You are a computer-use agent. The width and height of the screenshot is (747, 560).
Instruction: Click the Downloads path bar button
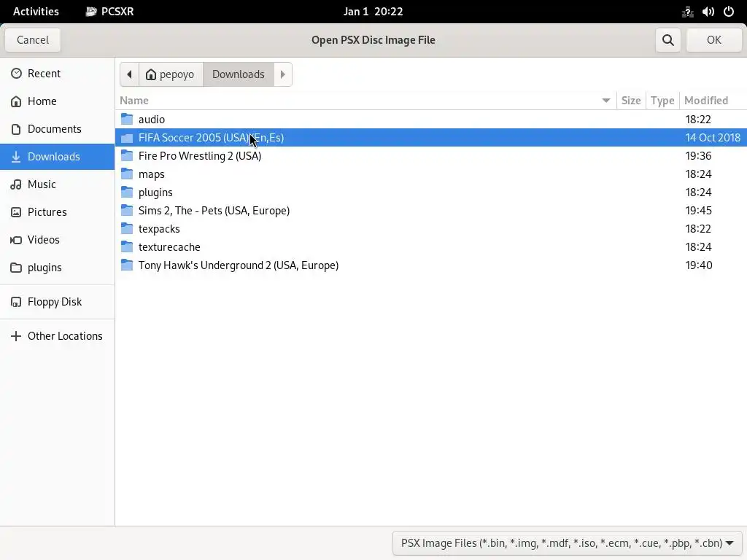[x=239, y=74]
